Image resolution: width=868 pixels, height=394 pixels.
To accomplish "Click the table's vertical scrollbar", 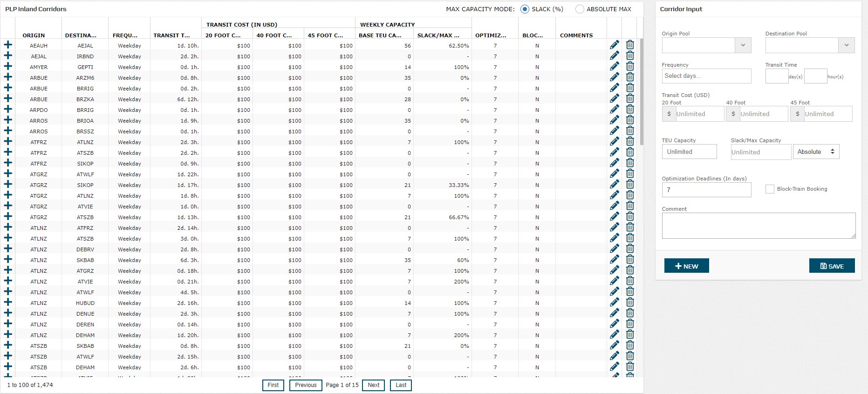I will [x=642, y=93].
